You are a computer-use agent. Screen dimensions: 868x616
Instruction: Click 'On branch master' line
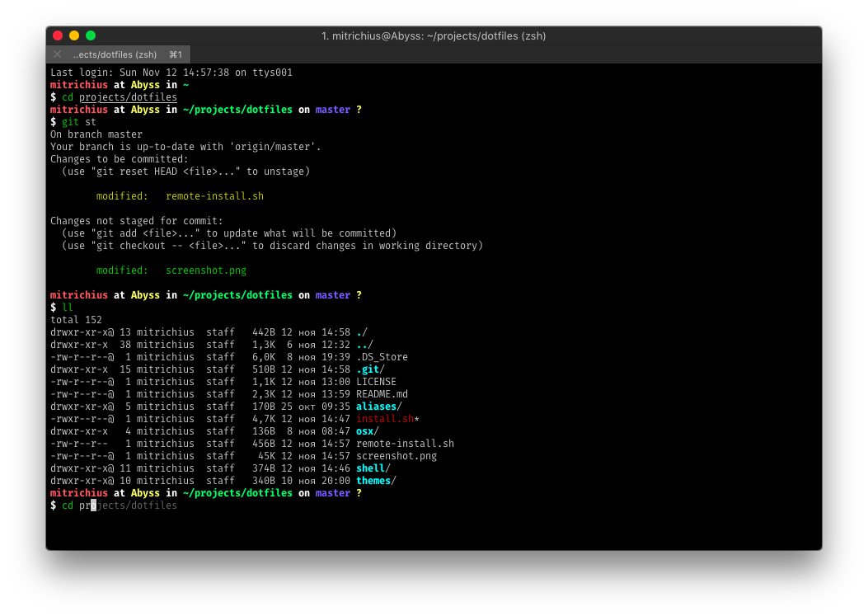[96, 134]
